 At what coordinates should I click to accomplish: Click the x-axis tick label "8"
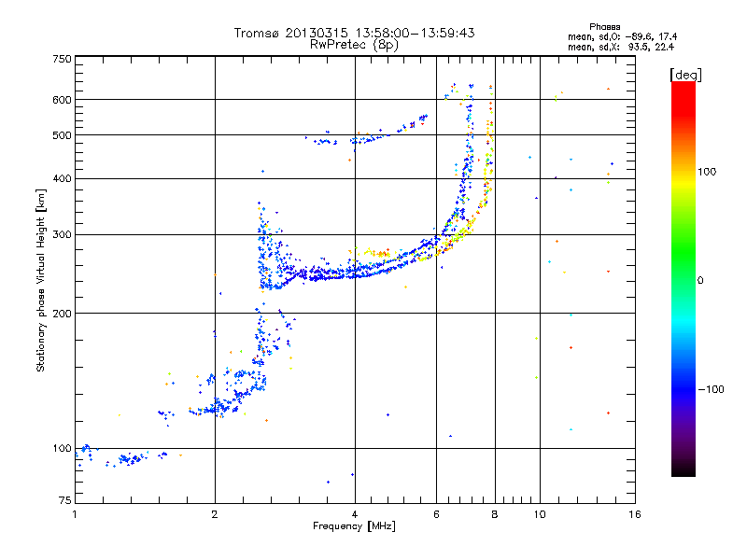pos(495,514)
